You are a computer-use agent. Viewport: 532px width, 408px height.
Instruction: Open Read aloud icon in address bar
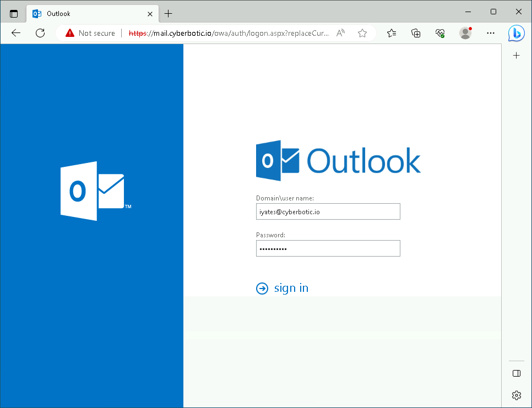tap(341, 33)
